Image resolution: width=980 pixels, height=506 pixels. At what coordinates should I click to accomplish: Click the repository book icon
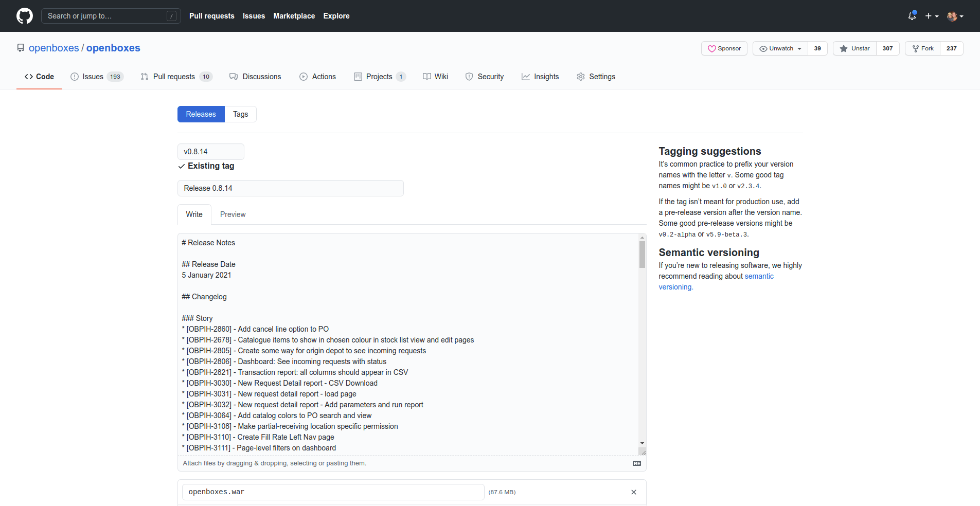(x=21, y=48)
